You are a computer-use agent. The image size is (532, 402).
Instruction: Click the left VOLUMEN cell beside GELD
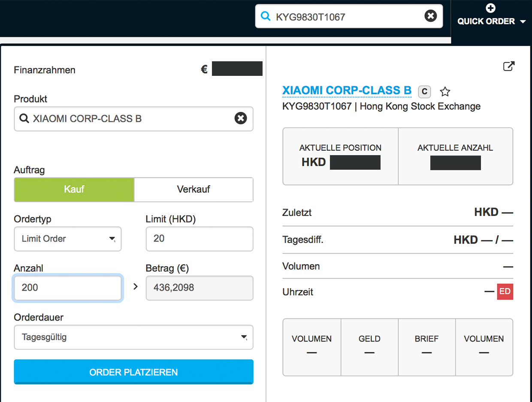click(x=312, y=347)
